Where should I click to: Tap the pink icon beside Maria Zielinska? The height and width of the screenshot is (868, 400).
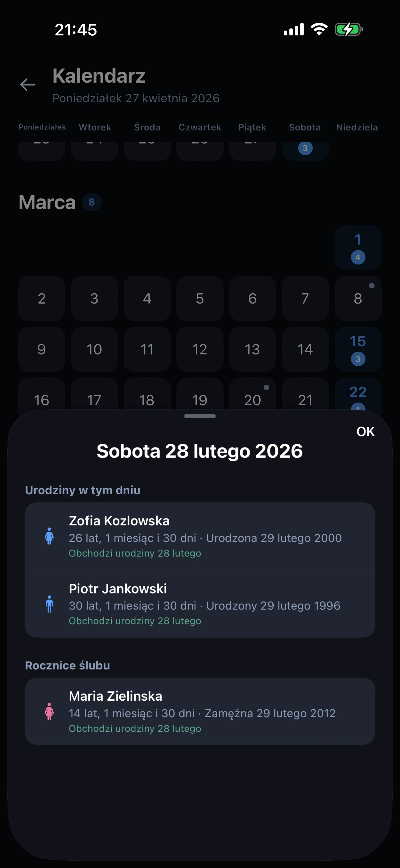(49, 711)
